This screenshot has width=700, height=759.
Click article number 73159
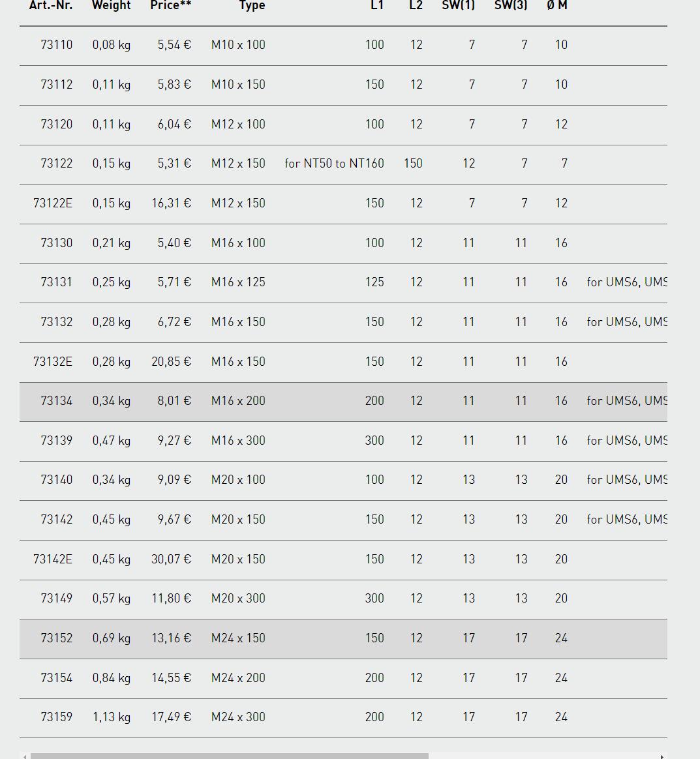tap(57, 717)
